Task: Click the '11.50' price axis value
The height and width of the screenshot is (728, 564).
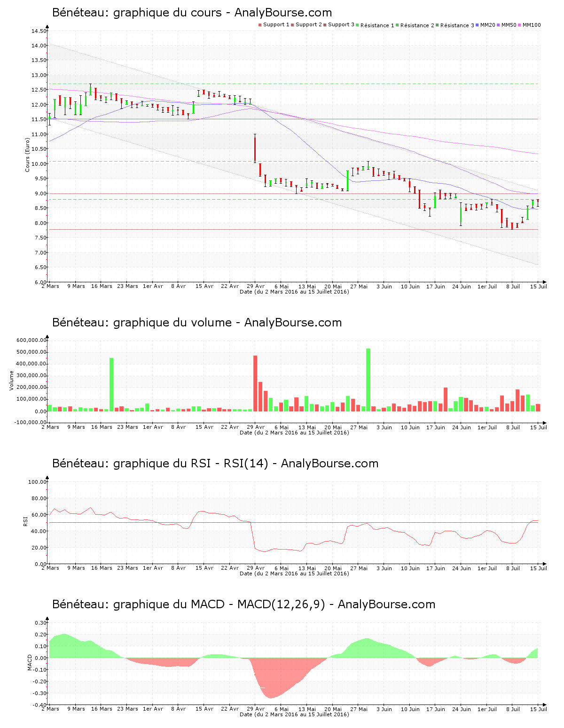Action: click(x=39, y=120)
